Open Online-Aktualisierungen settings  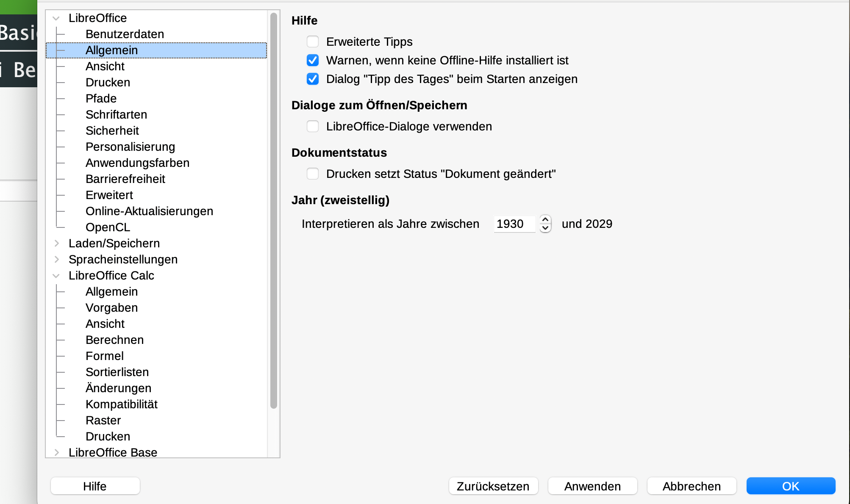pos(149,211)
